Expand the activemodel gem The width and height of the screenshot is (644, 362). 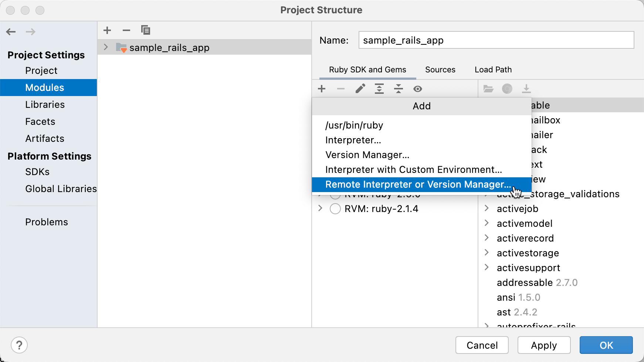point(487,223)
